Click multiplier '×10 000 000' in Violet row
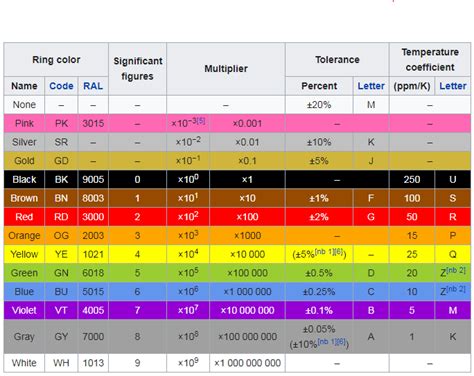Image resolution: width=474 pixels, height=376 pixels. (x=247, y=310)
